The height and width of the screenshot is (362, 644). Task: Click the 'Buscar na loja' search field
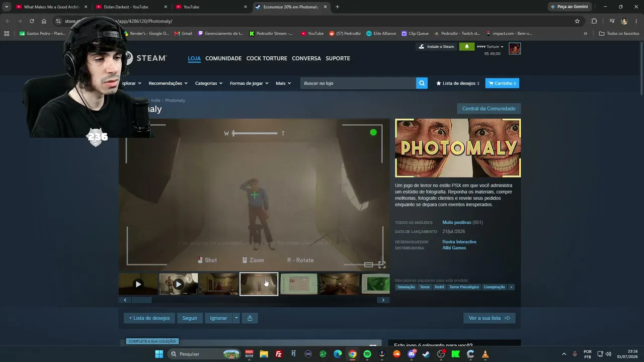coord(358,83)
